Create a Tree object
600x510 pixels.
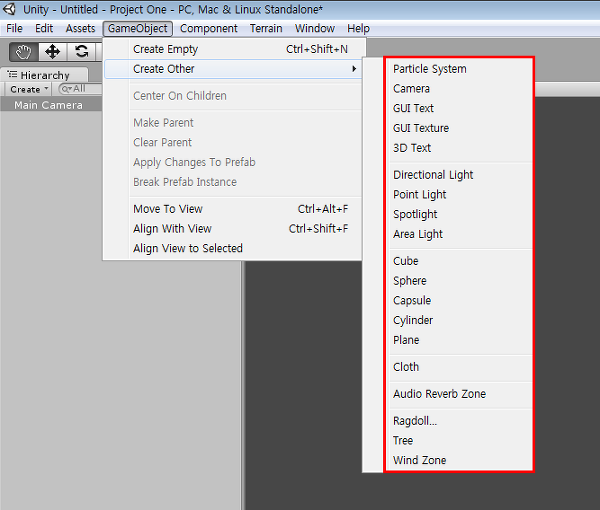pyautogui.click(x=458, y=440)
